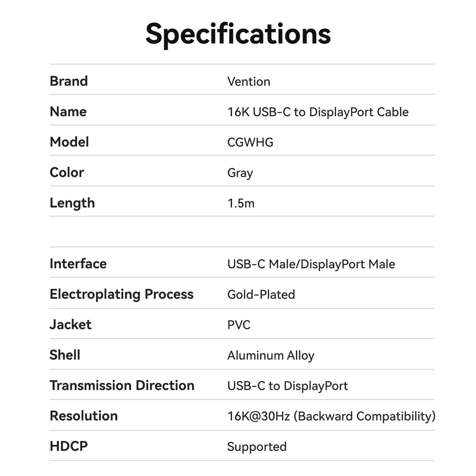Click the Color row label
This screenshot has height=476, width=476.
coord(67,172)
